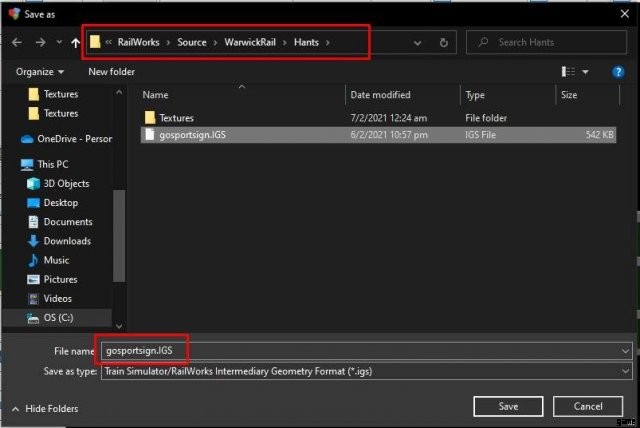The height and width of the screenshot is (428, 640).
Task: Select OS (C:) drive in sidebar
Action: point(58,318)
